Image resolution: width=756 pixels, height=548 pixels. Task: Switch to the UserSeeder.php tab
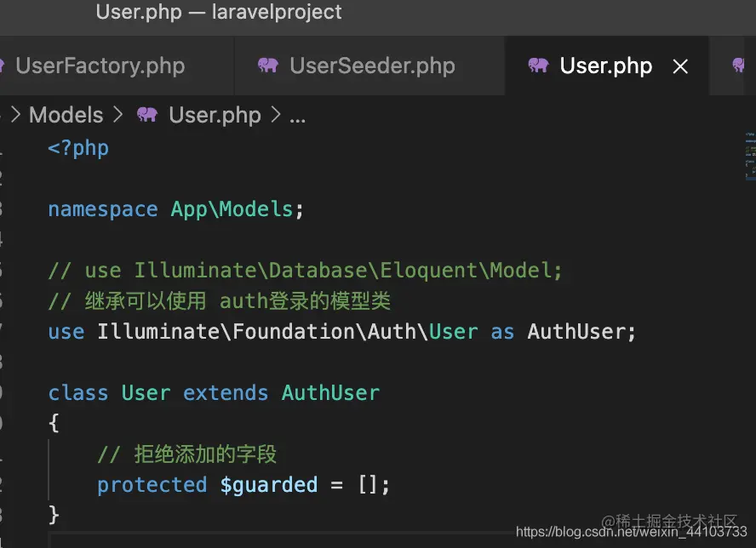(x=369, y=66)
